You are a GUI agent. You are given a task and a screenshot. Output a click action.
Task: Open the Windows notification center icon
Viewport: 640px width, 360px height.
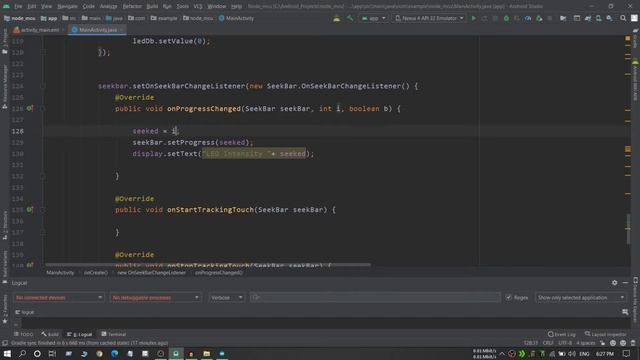coord(626,353)
